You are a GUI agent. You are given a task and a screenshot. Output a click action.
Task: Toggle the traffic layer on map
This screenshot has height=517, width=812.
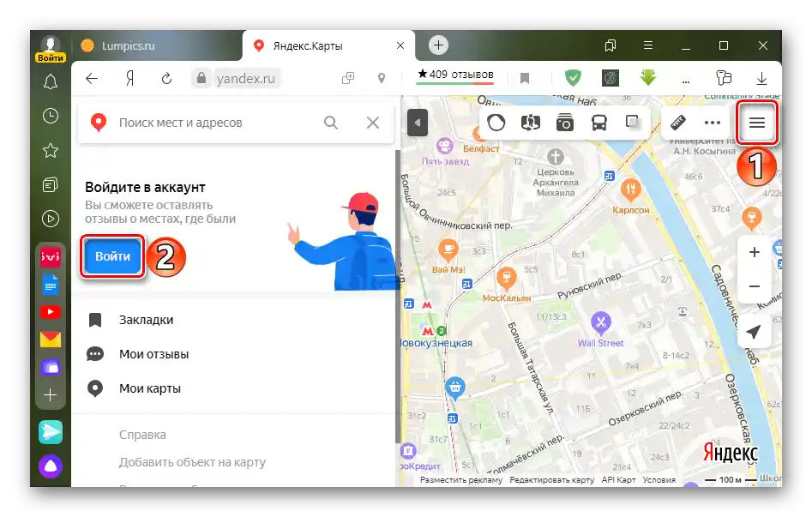[496, 123]
